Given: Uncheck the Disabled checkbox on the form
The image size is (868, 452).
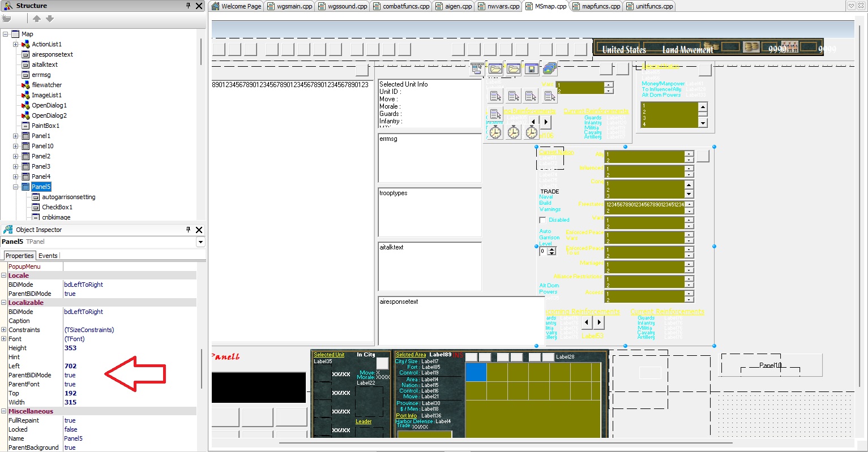Looking at the screenshot, I should tap(542, 219).
